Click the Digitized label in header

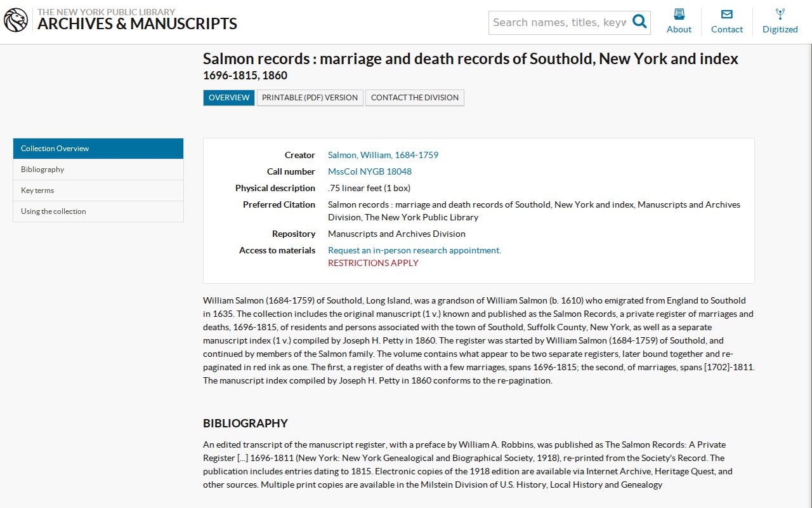click(x=780, y=29)
